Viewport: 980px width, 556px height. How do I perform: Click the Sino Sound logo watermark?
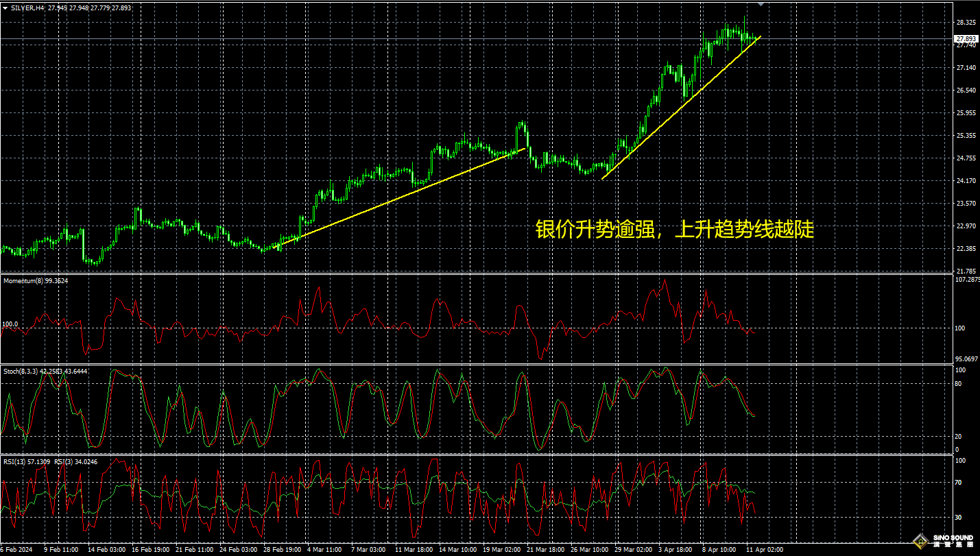click(953, 540)
